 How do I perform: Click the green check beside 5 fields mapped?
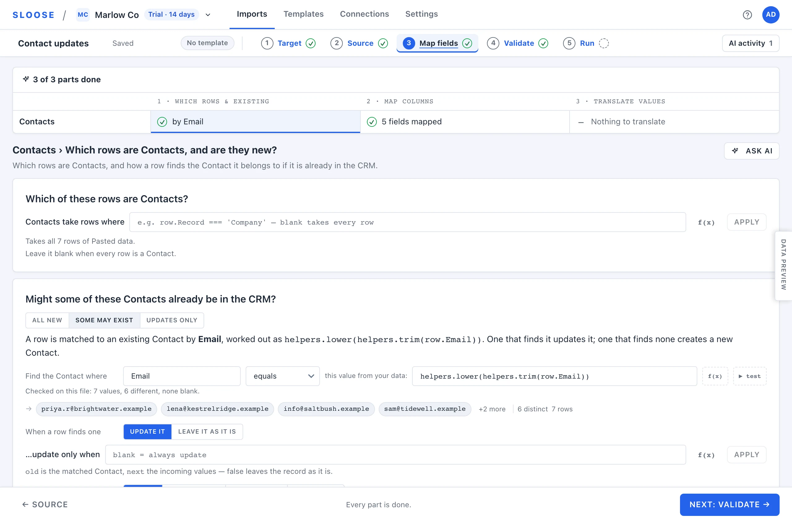(372, 122)
